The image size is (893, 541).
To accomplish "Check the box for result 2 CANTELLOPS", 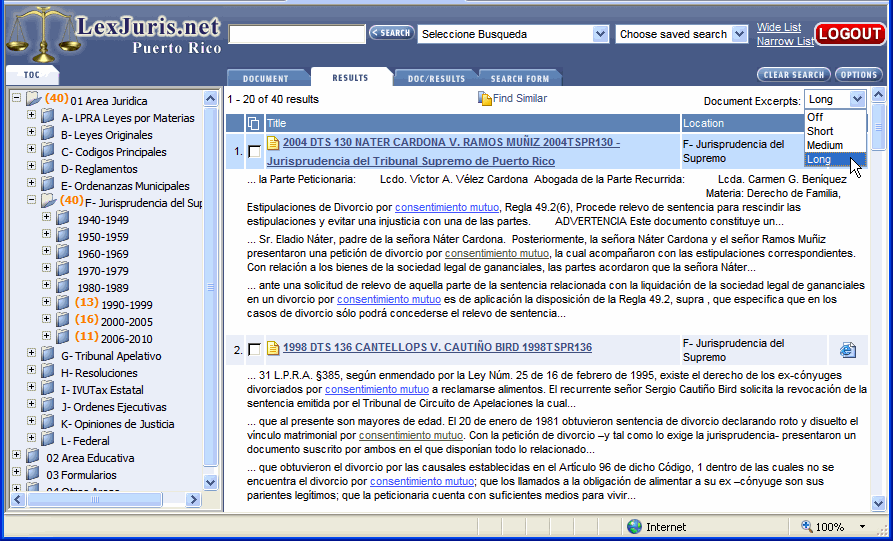I will coord(255,350).
